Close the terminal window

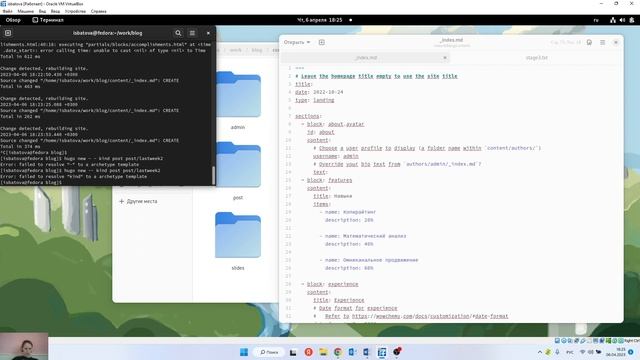click(x=208, y=33)
